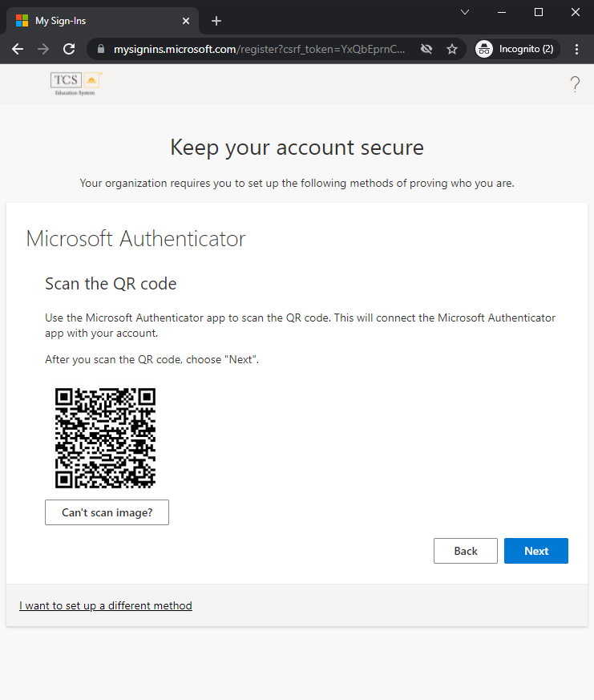Click the address bar URL
The width and height of the screenshot is (594, 700).
click(259, 49)
